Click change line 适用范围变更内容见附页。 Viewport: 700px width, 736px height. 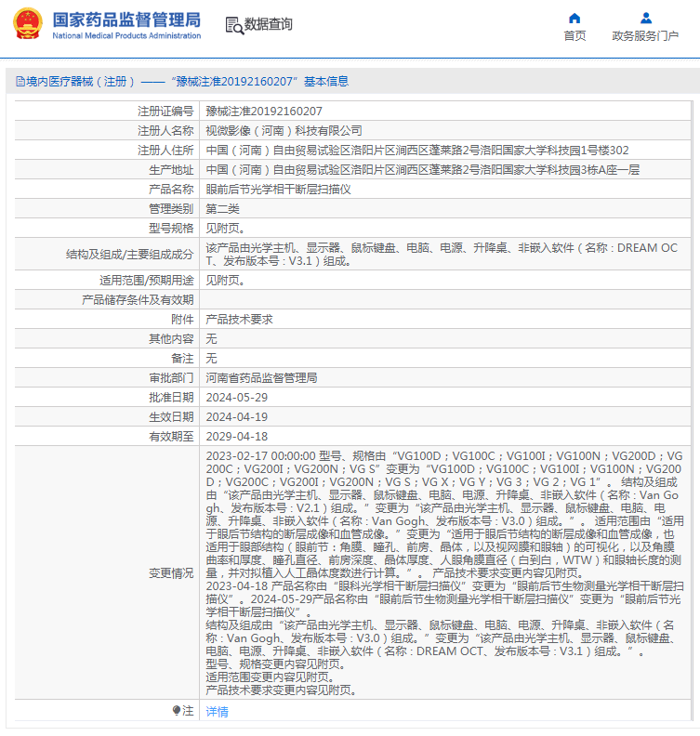point(270,677)
